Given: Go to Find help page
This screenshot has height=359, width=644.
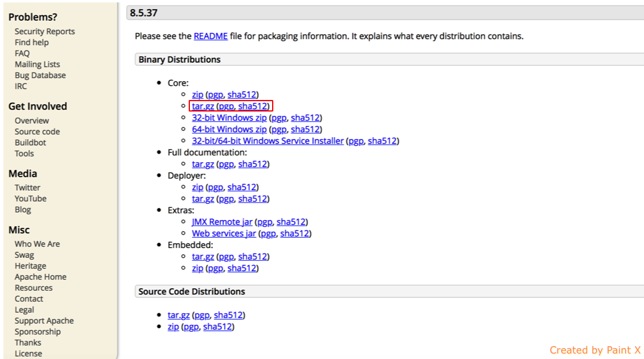Looking at the screenshot, I should coord(32,42).
